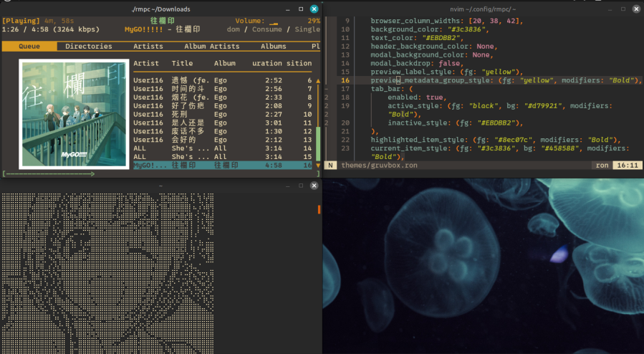Click line number 9 in nvim gutter
The width and height of the screenshot is (644, 354).
(x=347, y=21)
